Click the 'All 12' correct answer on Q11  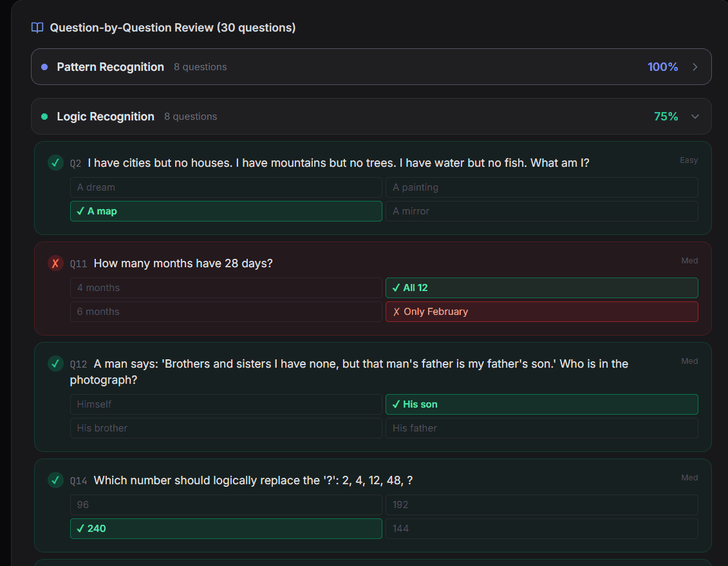[541, 288]
